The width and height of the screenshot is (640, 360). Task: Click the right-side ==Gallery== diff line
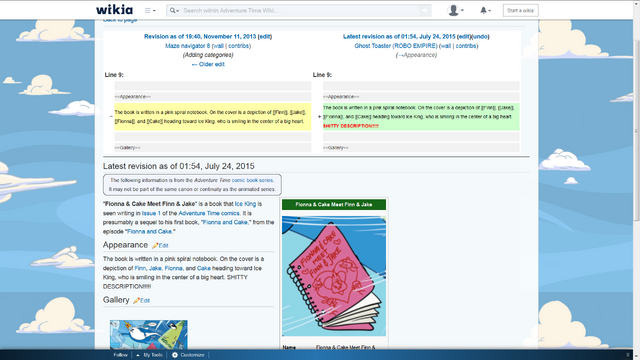coord(421,147)
